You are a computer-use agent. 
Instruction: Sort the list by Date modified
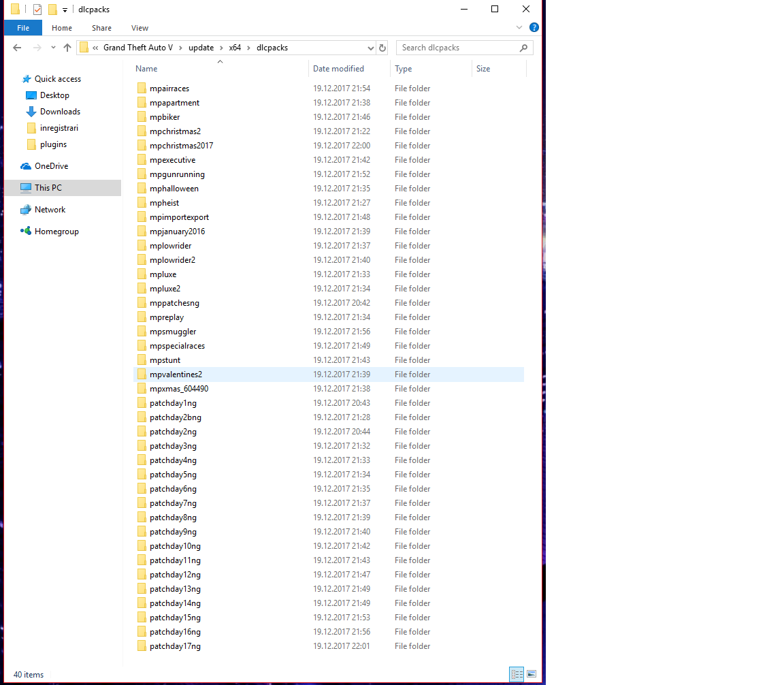350,69
